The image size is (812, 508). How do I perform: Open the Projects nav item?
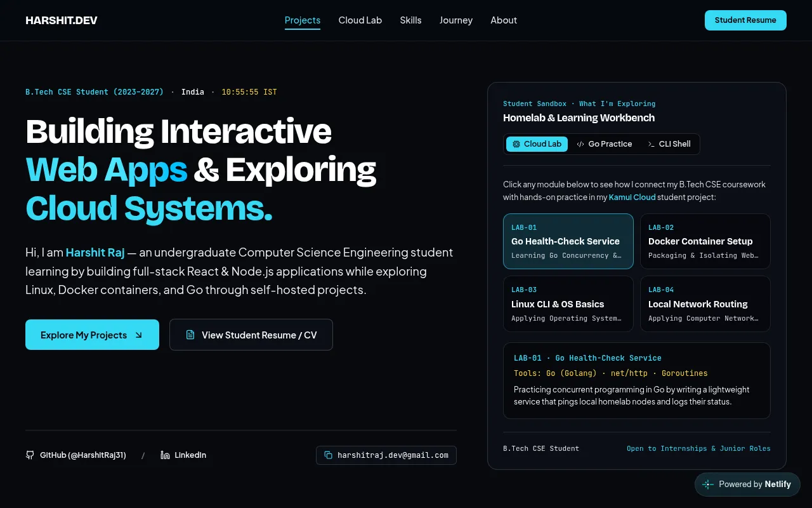click(x=303, y=20)
